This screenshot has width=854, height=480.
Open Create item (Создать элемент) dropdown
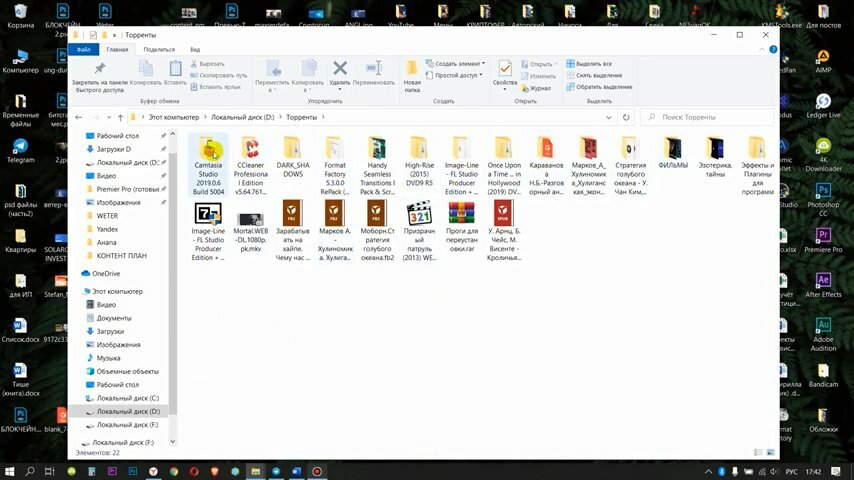click(455, 64)
